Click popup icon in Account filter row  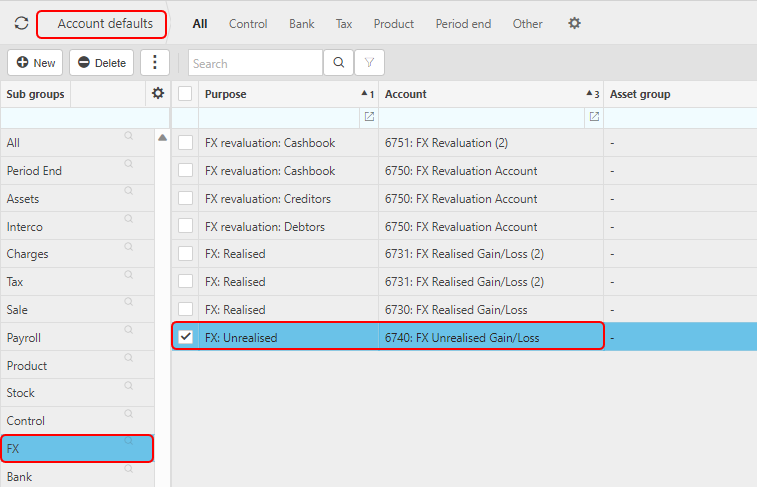point(594,117)
